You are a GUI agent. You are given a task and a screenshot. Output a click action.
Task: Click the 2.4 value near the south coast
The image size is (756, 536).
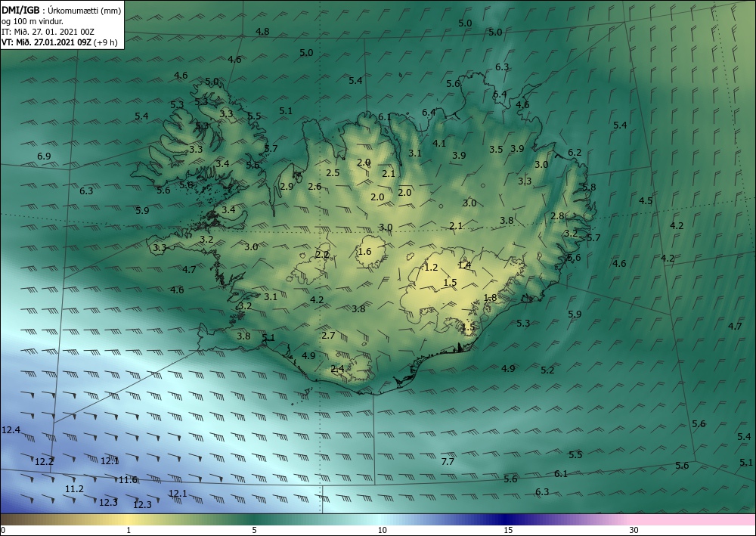point(337,368)
